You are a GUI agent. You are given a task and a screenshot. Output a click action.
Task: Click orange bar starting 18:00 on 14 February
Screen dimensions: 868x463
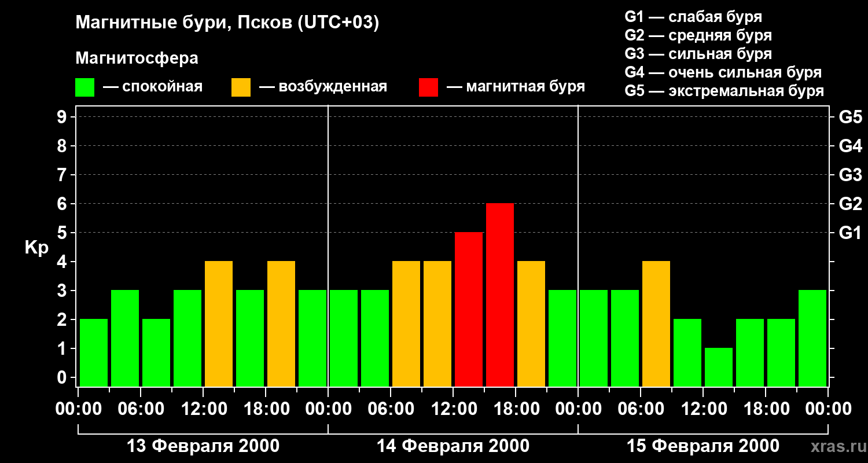(x=531, y=324)
